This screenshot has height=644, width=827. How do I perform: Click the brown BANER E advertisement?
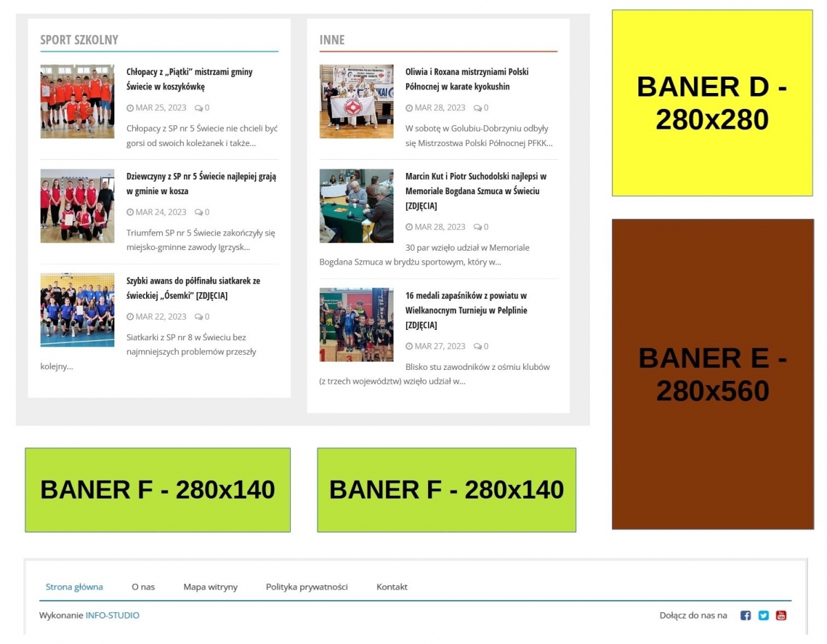[713, 374]
